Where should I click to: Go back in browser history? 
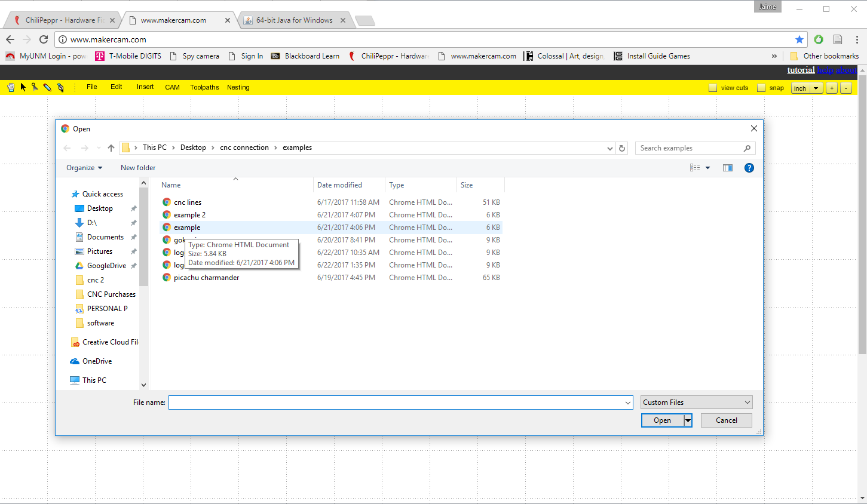[10, 39]
